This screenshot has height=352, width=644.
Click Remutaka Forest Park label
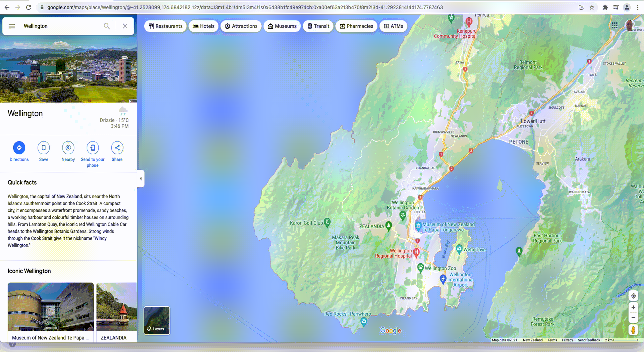[x=543, y=322]
